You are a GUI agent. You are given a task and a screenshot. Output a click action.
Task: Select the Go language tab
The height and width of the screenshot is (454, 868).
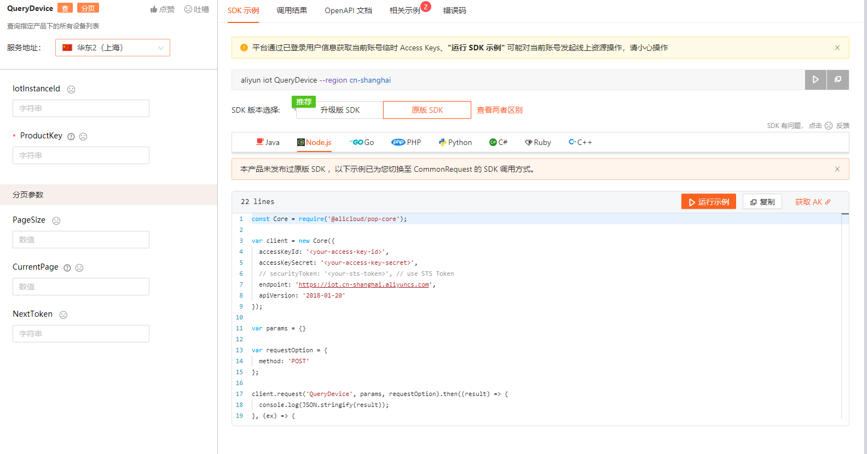pos(362,142)
